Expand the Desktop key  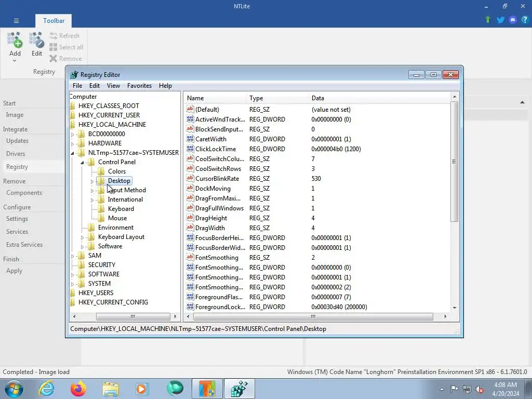click(x=92, y=181)
